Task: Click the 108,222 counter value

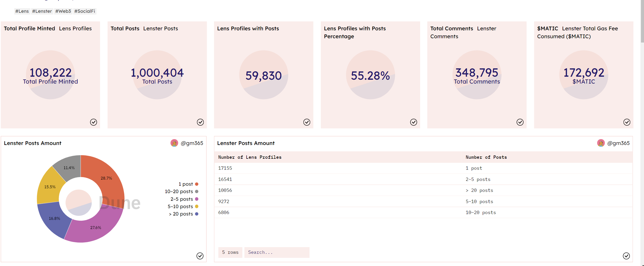Action: coord(51,73)
